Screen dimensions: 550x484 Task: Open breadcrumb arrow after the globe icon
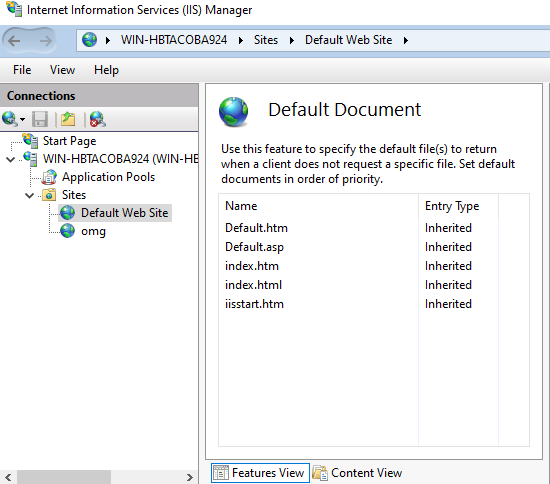click(108, 40)
